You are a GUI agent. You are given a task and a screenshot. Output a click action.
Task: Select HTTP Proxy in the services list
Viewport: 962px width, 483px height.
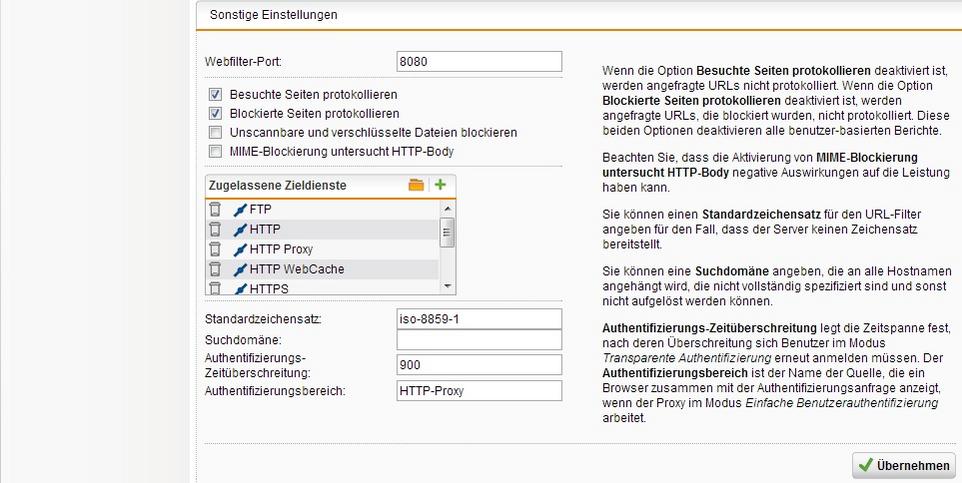click(281, 249)
